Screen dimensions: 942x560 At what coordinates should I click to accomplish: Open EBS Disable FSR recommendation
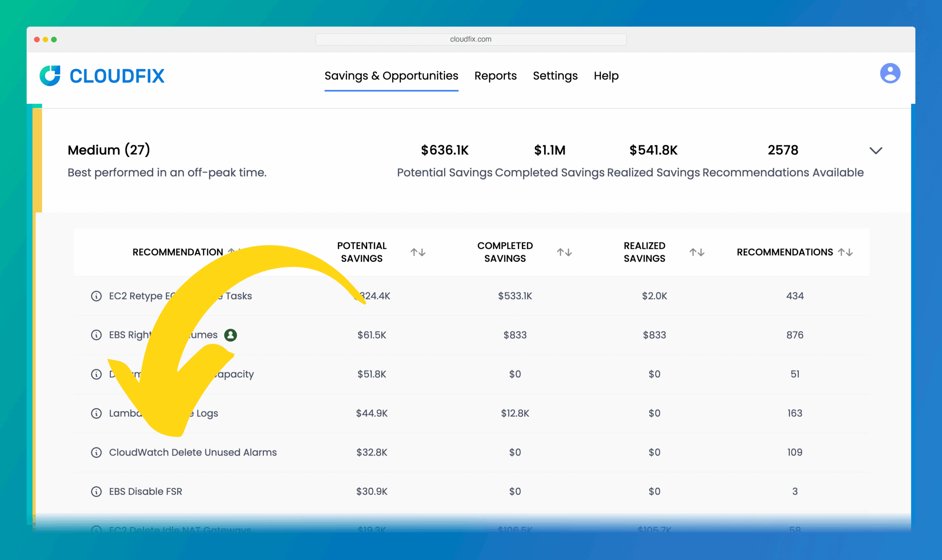tap(146, 492)
